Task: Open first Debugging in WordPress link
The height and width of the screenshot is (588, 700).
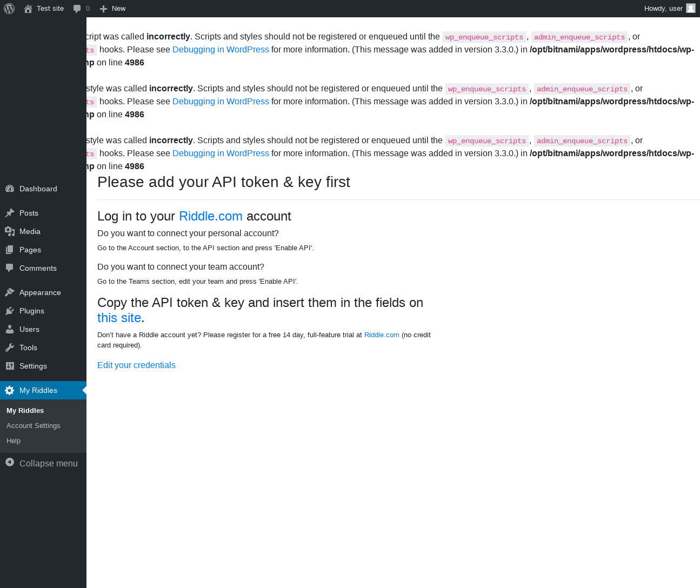Action: 221,50
